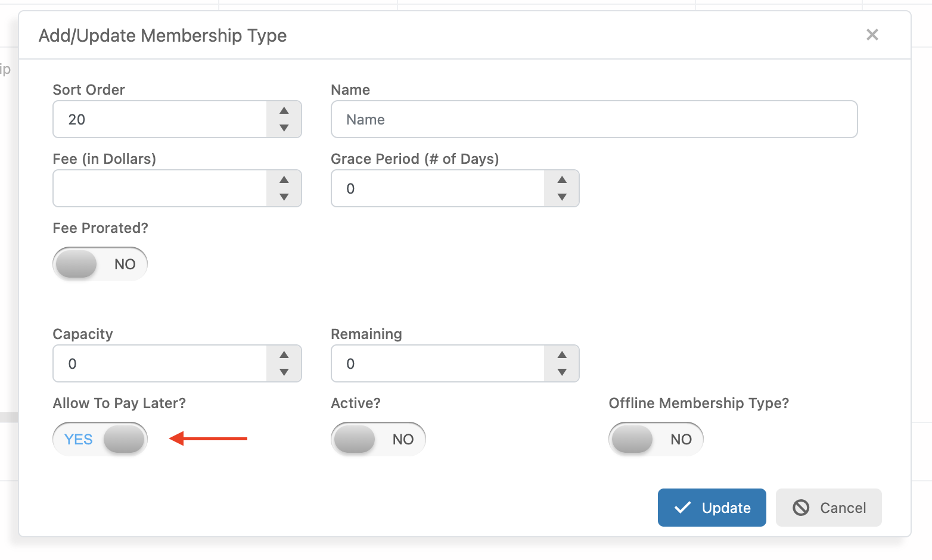Cancel the membership type dialog
The image size is (932, 560).
click(828, 508)
